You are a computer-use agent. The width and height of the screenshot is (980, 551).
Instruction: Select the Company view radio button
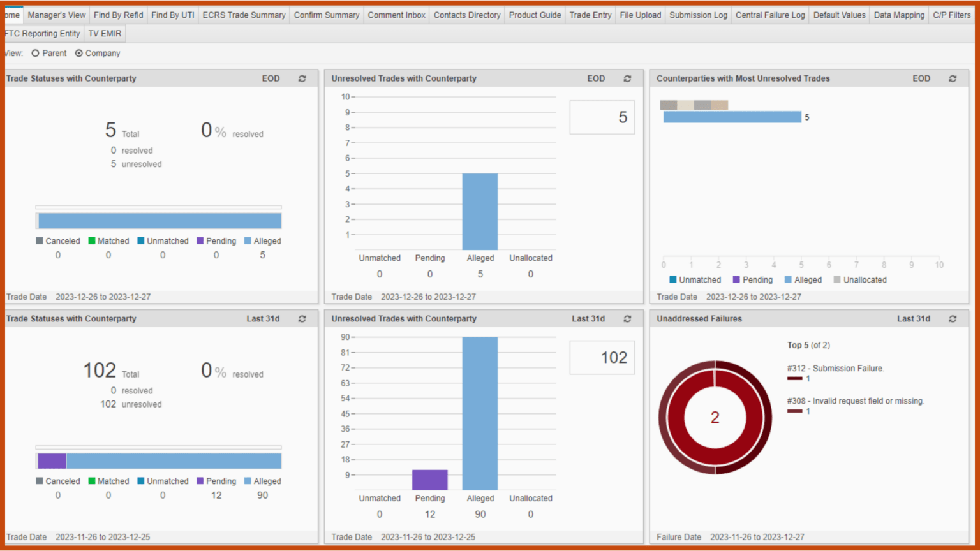tap(79, 54)
